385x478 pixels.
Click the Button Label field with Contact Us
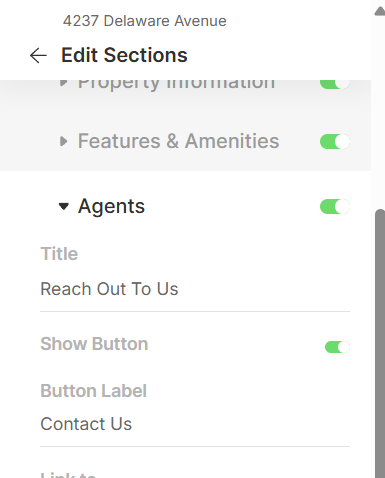(x=195, y=424)
